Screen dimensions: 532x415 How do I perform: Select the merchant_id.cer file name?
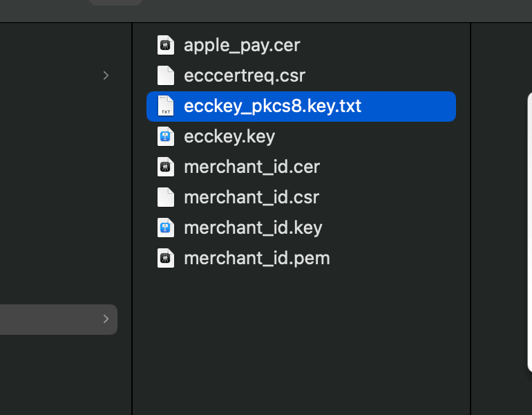click(251, 167)
